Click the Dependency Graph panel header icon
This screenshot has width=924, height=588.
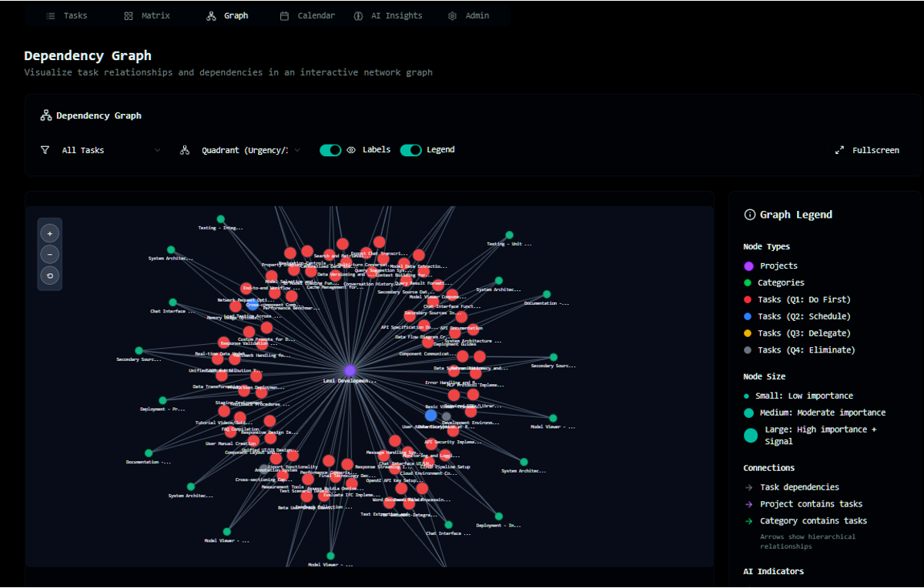point(45,115)
